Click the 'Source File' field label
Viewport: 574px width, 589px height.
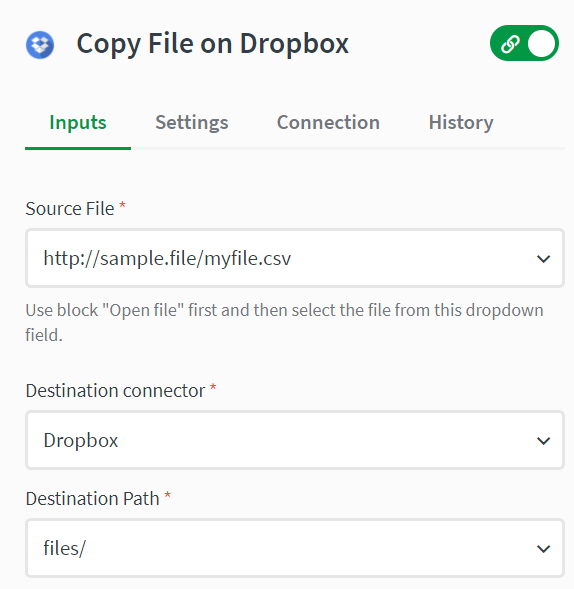70,209
